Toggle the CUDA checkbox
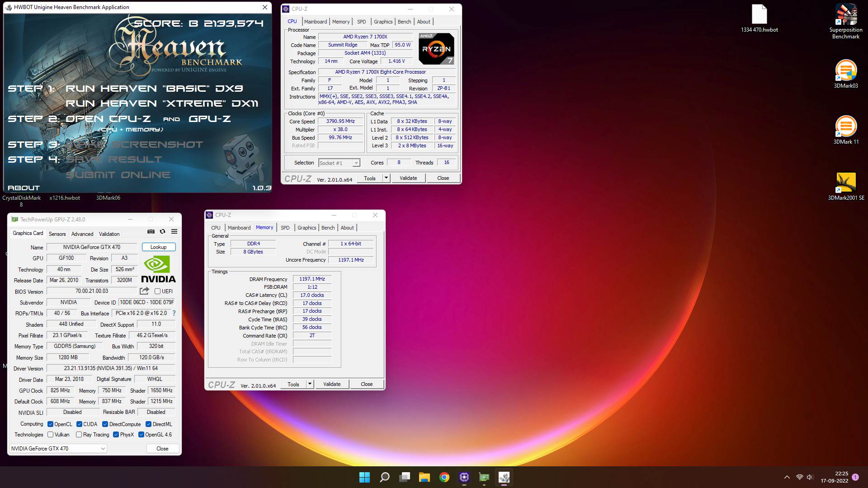Viewport: 868px width, 488px height. pyautogui.click(x=79, y=424)
